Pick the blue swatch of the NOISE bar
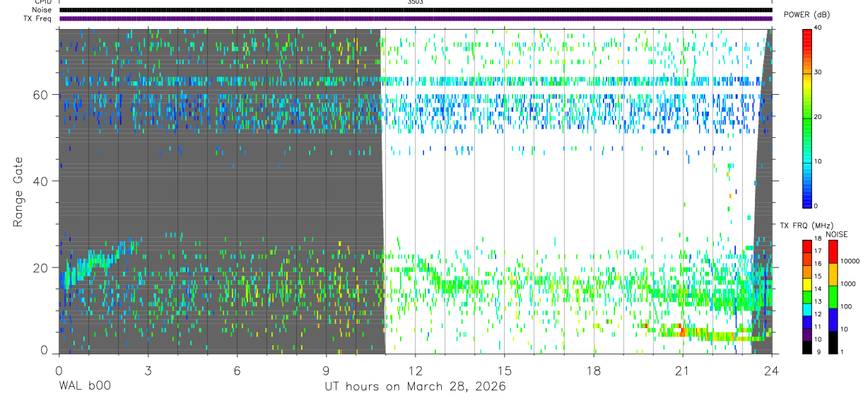This screenshot has height=401, width=868. (833, 320)
